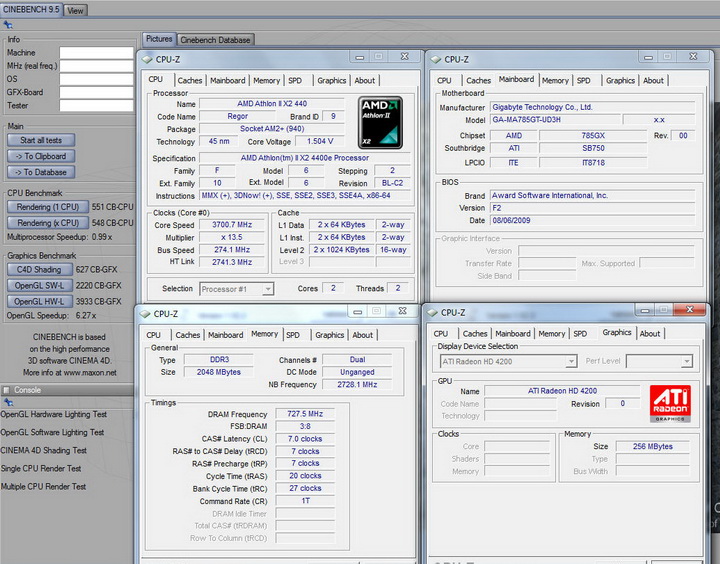The image size is (720, 564).
Task: Open the View tab in Cinebench
Action: pos(76,10)
